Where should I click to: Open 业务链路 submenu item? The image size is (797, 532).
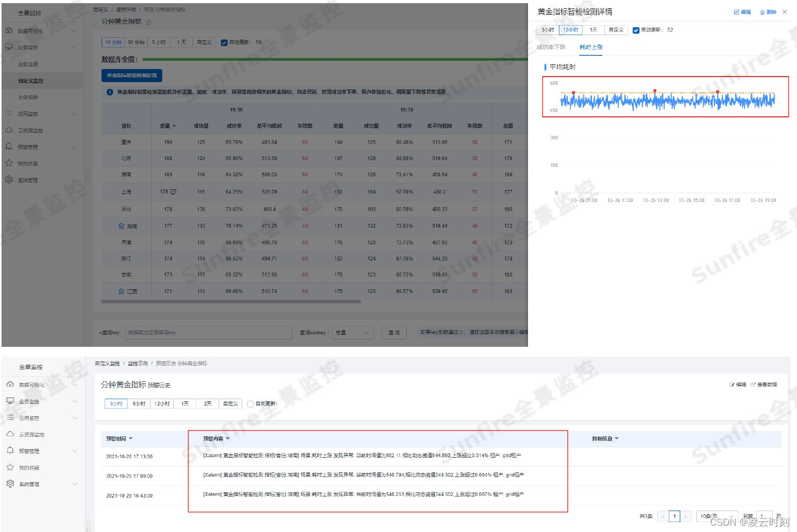pos(28,97)
